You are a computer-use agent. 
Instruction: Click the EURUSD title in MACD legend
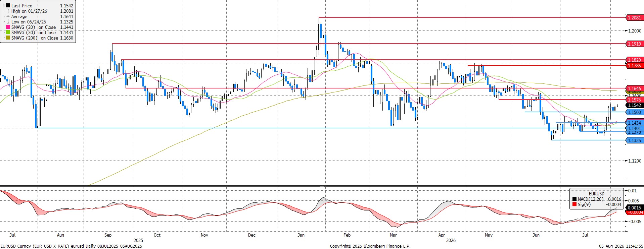tap(596, 194)
